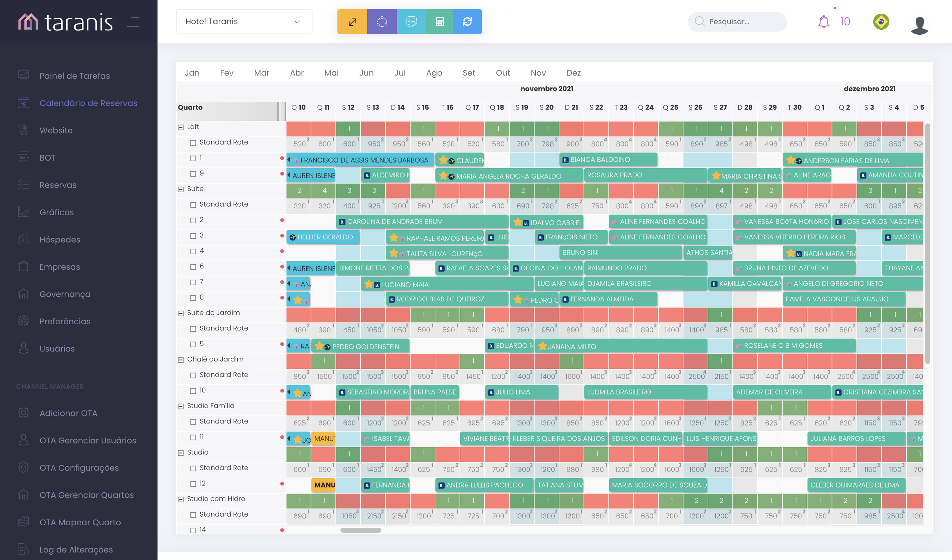Switch to the Dez month tab

click(x=573, y=73)
